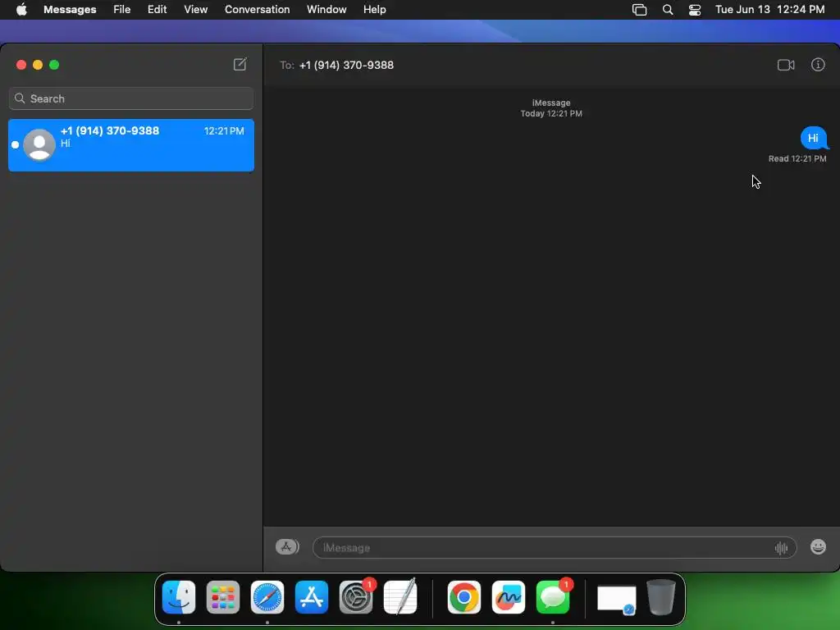Start a FaceTime video call
This screenshot has height=630, width=840.
click(x=786, y=65)
